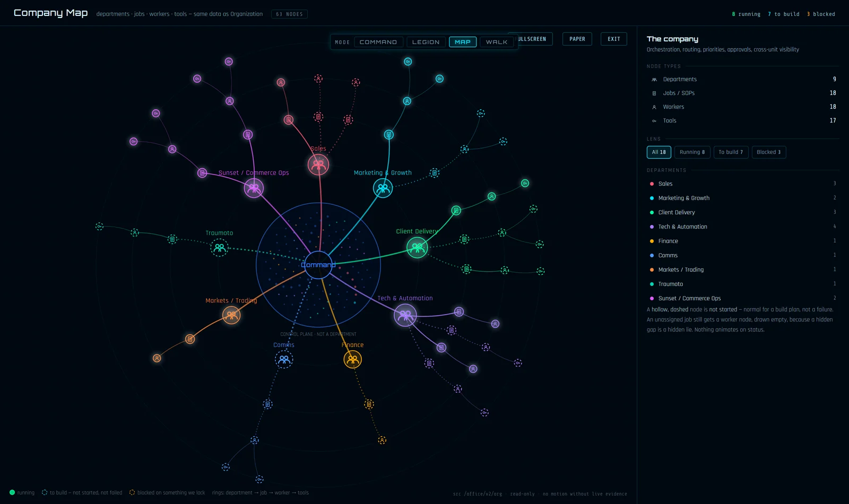Select Marketing & Growth in departments list
The image size is (849, 504).
[x=743, y=198]
